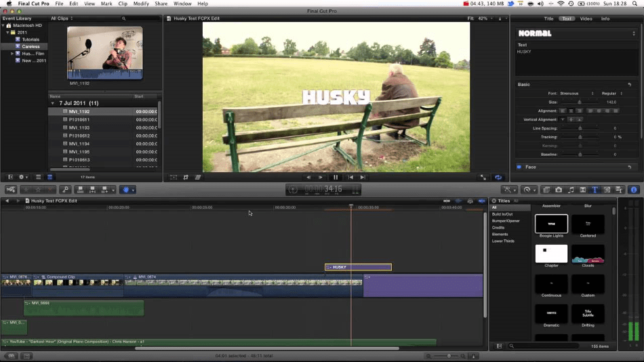Adjust the text Size slider

(580, 102)
